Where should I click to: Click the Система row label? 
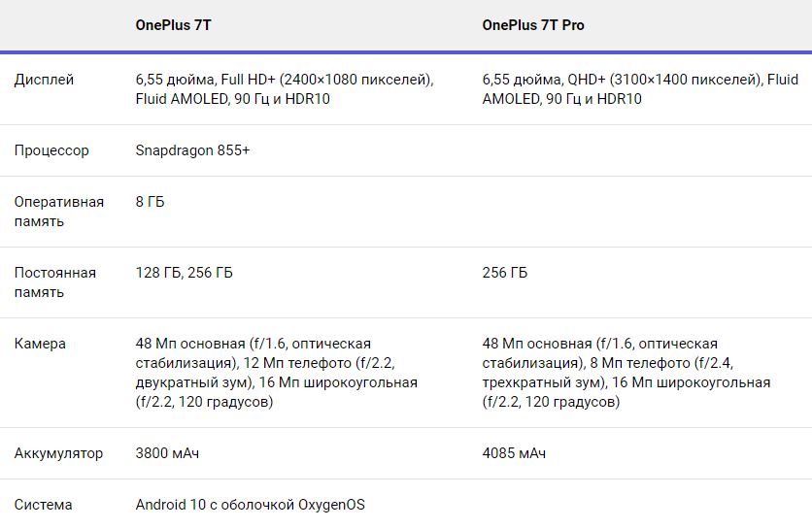click(x=43, y=505)
